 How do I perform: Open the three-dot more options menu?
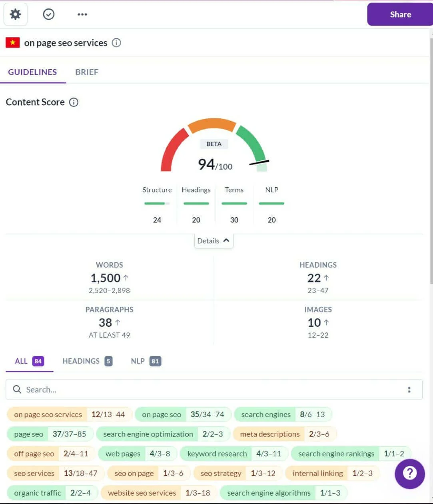tap(82, 14)
